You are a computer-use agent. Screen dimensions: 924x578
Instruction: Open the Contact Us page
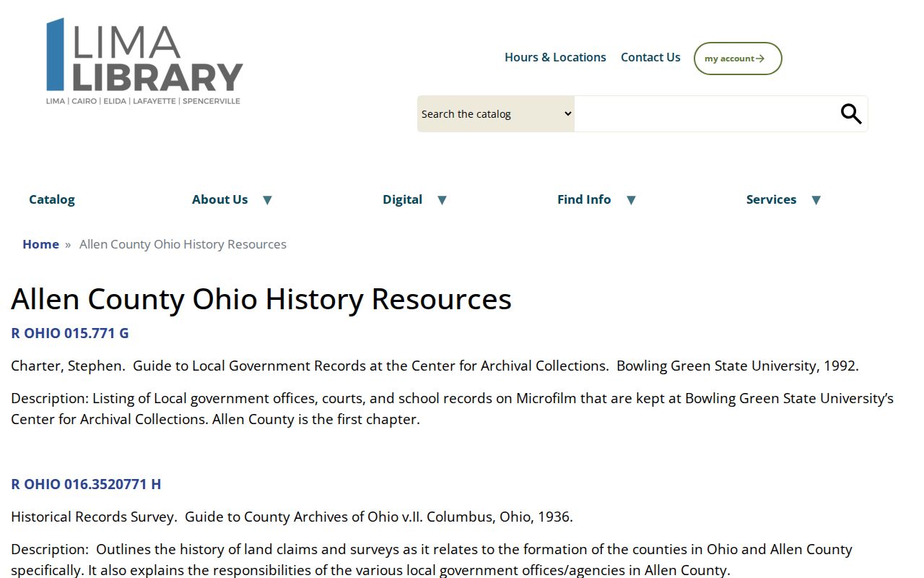click(x=650, y=57)
